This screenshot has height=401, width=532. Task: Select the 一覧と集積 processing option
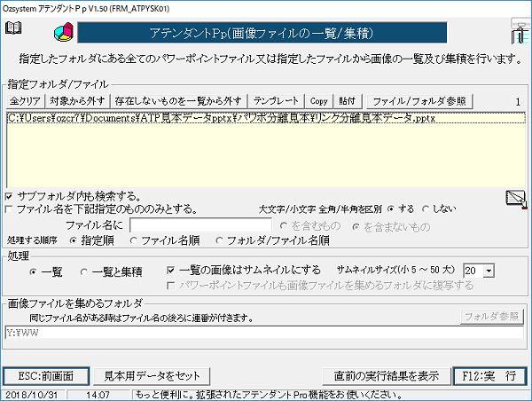[x=84, y=271]
